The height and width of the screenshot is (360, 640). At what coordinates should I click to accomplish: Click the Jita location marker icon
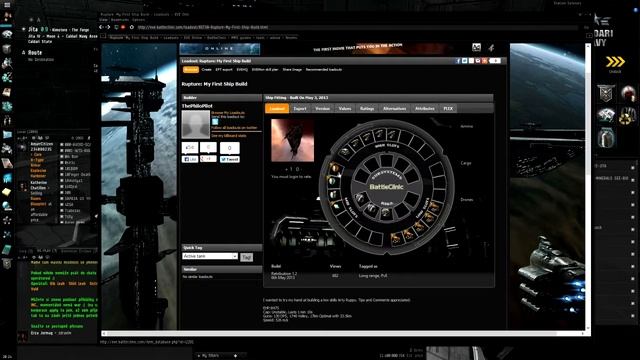pyautogui.click(x=23, y=29)
